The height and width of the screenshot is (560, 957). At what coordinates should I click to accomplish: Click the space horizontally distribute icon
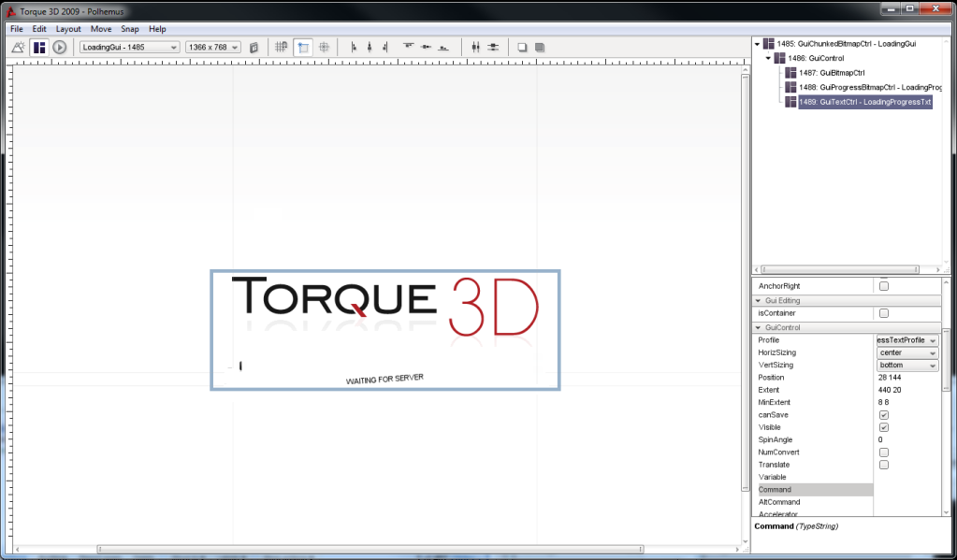[x=475, y=47]
